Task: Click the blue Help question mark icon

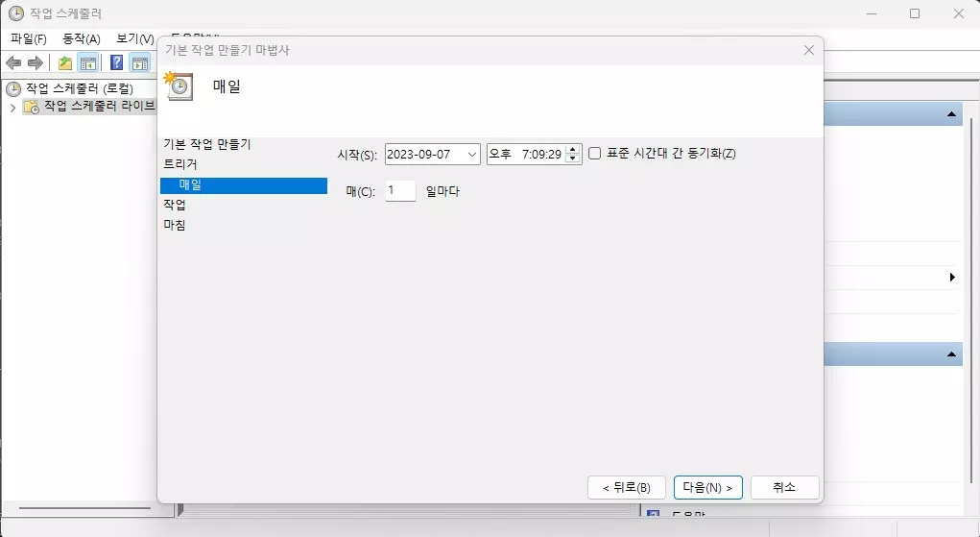Action: (116, 62)
